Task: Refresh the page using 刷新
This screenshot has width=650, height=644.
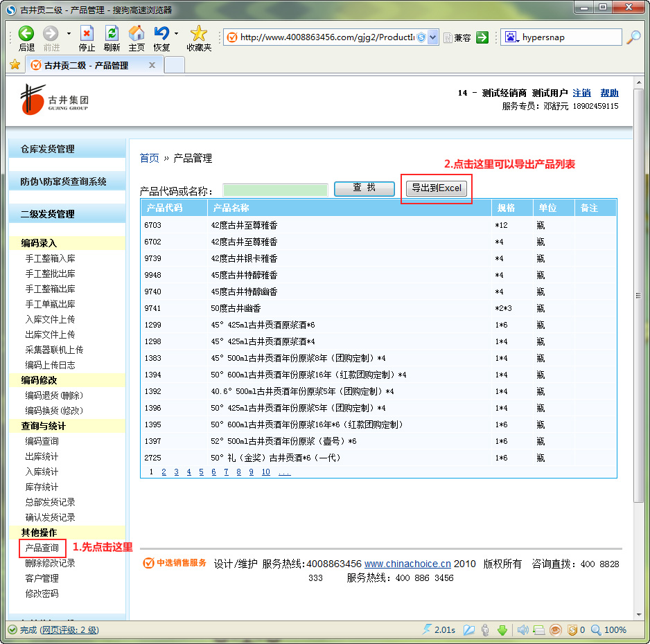Action: (112, 33)
